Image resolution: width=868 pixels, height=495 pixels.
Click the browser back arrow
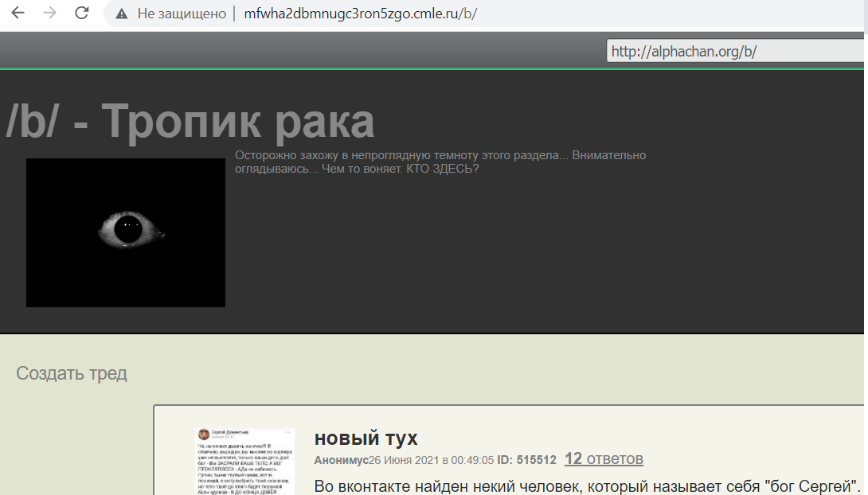[x=18, y=14]
